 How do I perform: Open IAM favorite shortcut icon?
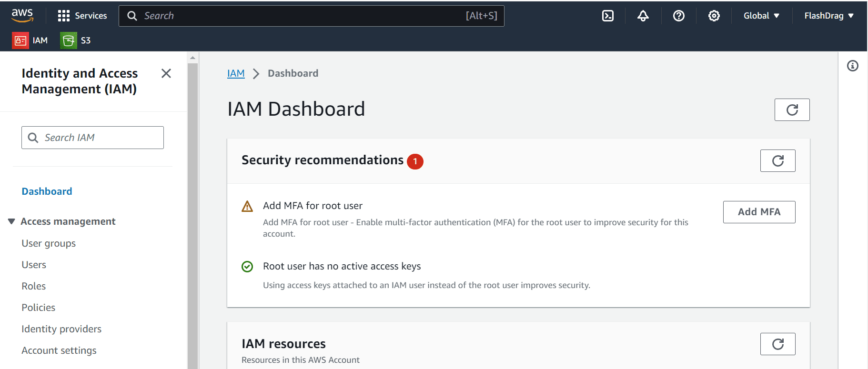(20, 40)
